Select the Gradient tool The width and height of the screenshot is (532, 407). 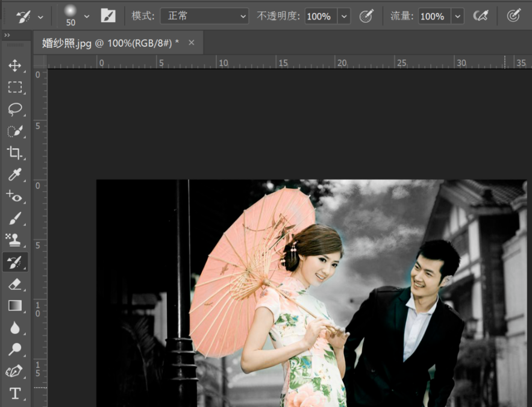pyautogui.click(x=14, y=306)
